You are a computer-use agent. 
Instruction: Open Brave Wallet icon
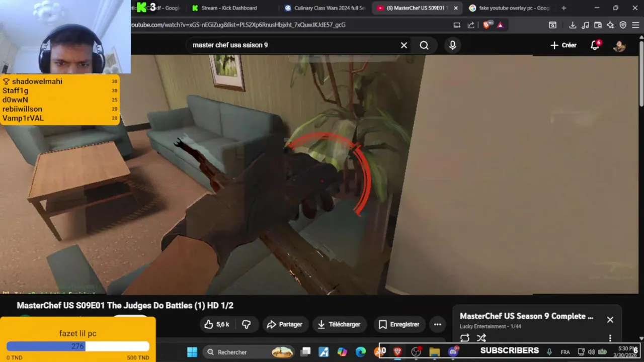pyautogui.click(x=598, y=25)
